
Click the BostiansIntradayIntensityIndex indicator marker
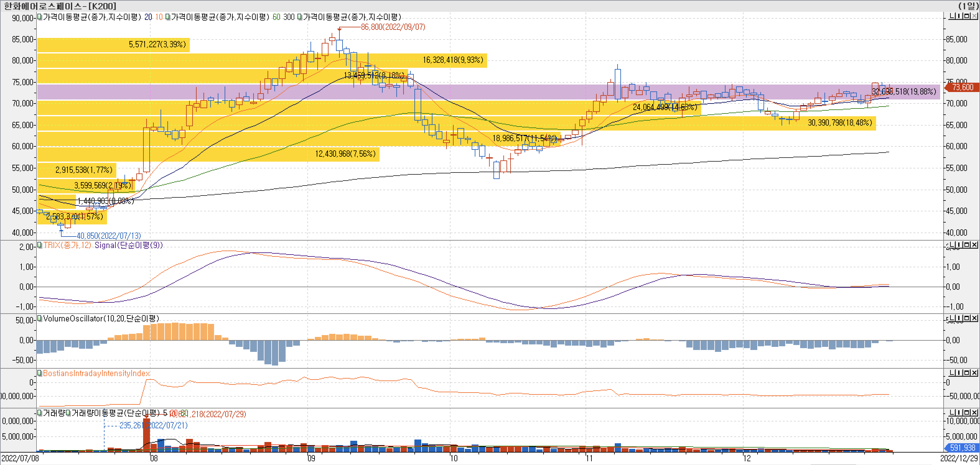click(39, 373)
